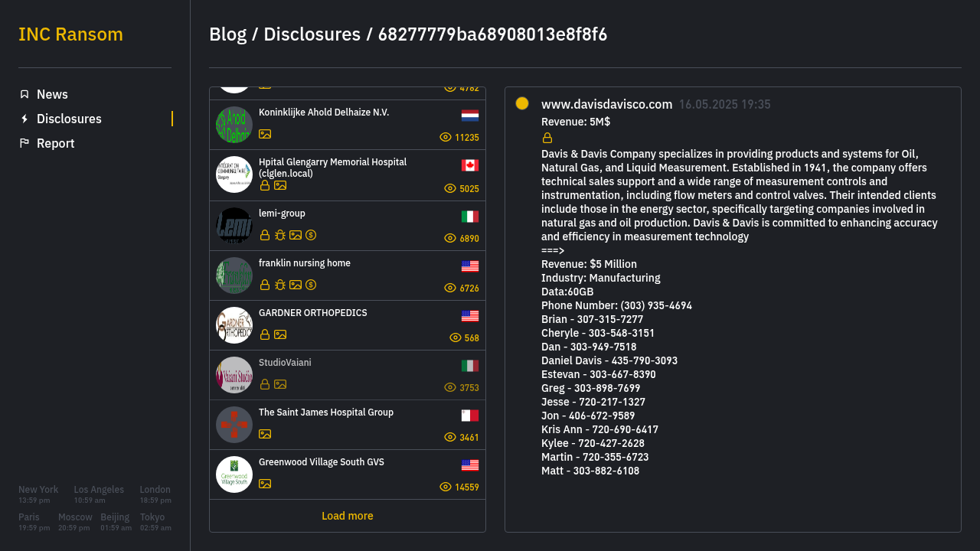Click the eye icon beside 568 views
The height and width of the screenshot is (551, 980).
click(456, 337)
